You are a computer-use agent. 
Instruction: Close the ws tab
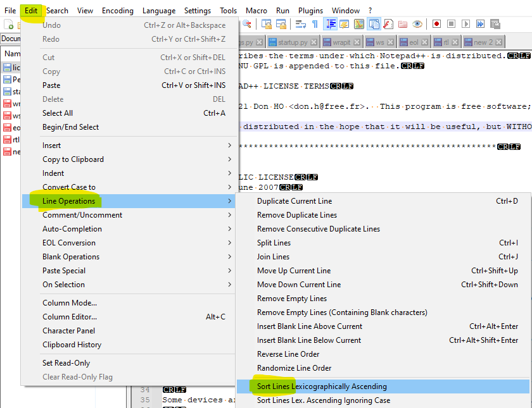coord(391,42)
